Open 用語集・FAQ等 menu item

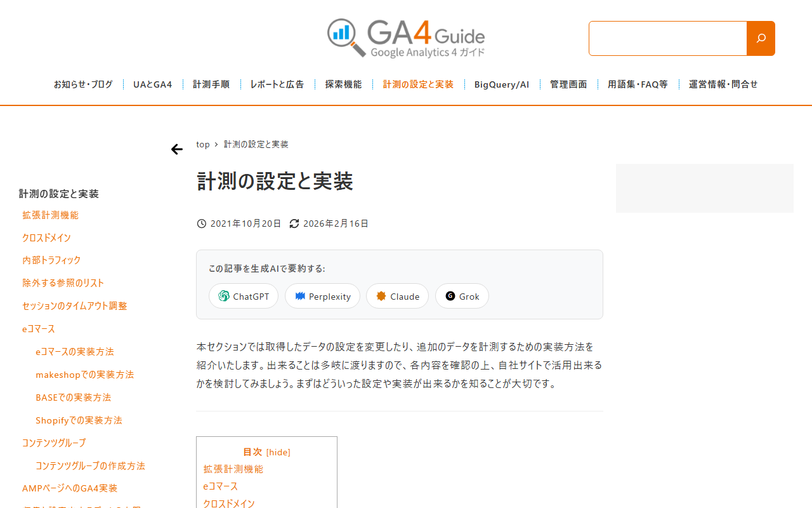[638, 84]
